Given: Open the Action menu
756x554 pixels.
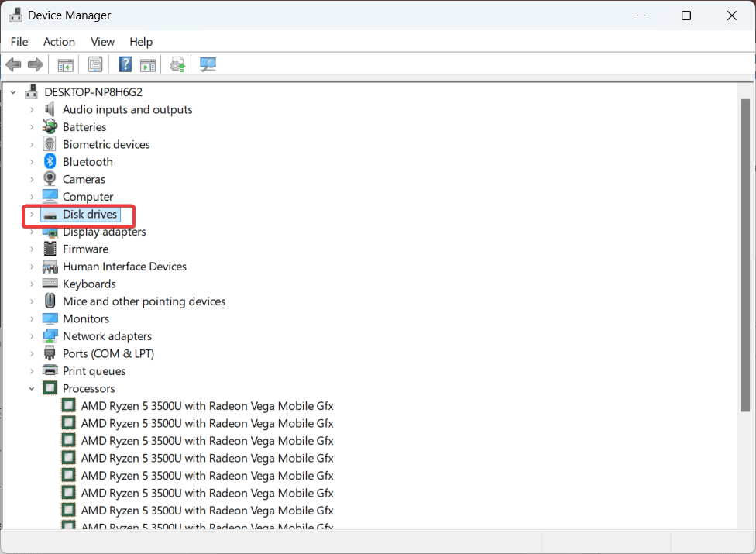Looking at the screenshot, I should click(60, 42).
